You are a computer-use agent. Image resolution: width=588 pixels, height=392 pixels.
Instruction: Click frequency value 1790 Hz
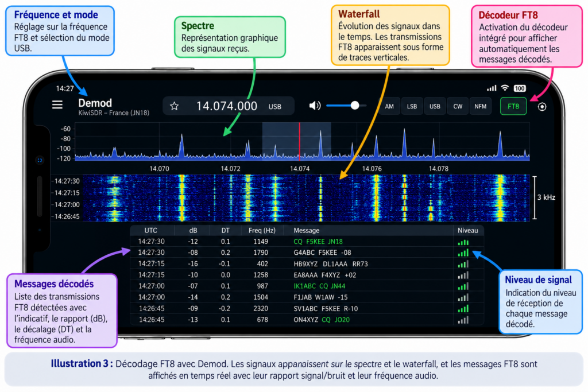[x=261, y=253]
